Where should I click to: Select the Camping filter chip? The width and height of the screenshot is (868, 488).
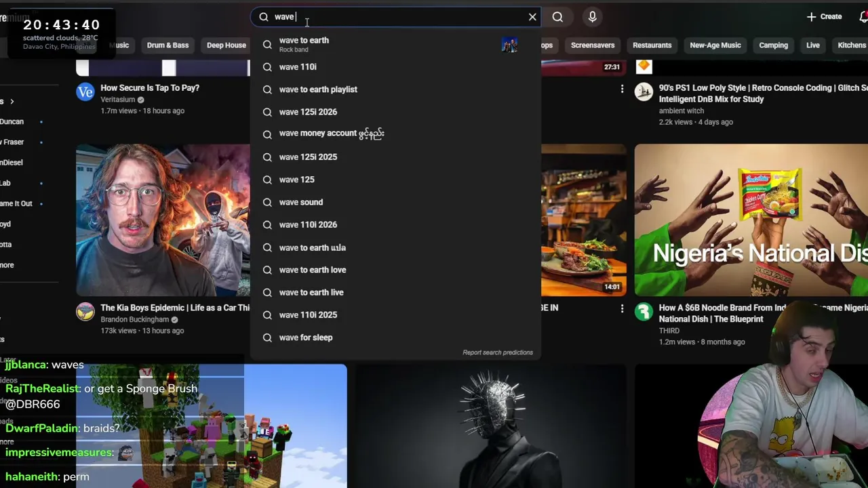[773, 45]
